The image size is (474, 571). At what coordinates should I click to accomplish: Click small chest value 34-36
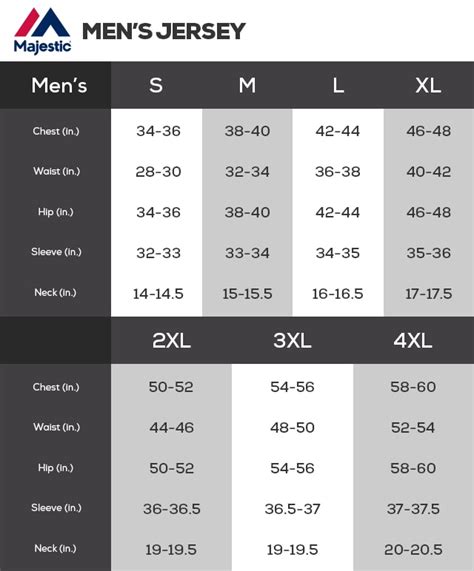pos(158,131)
